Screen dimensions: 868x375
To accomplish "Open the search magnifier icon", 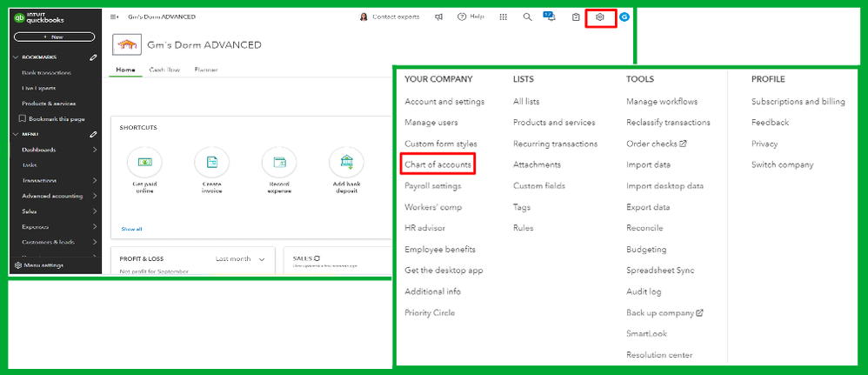I will click(x=528, y=17).
